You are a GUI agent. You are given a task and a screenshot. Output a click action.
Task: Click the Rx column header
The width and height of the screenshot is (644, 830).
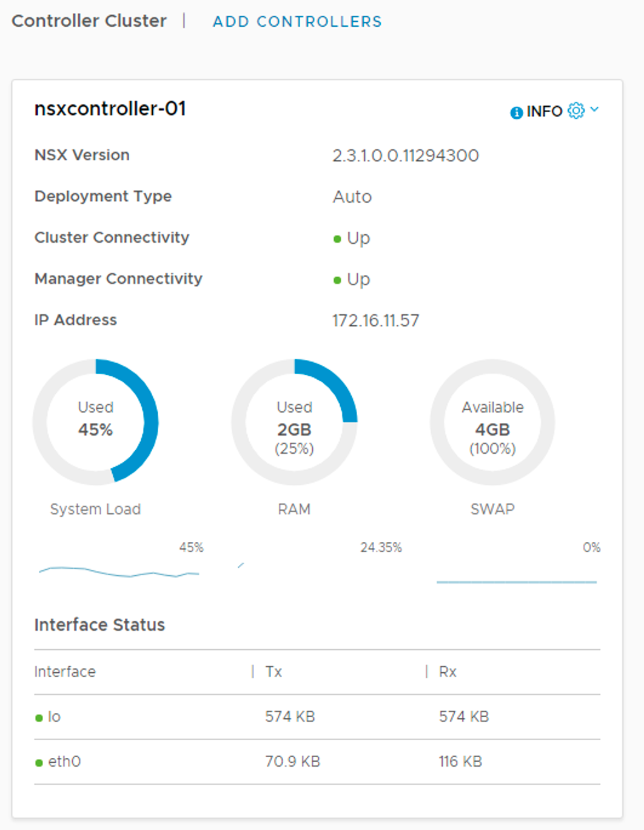tap(448, 672)
